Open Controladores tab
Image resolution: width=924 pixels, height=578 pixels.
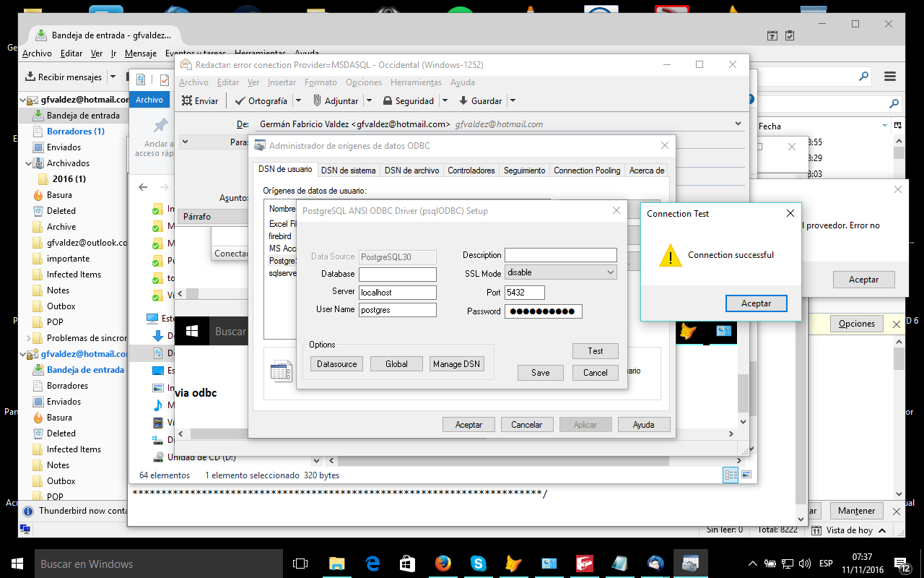coord(471,171)
